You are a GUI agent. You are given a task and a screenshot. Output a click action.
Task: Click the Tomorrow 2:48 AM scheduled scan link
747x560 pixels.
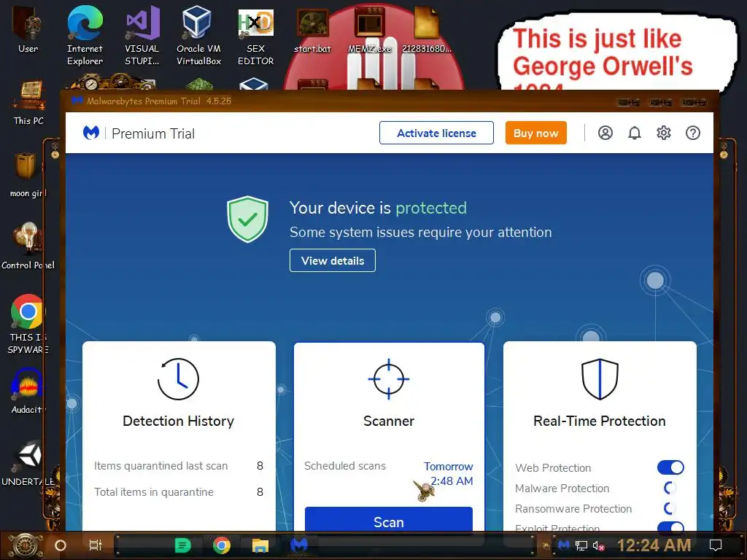(449, 473)
